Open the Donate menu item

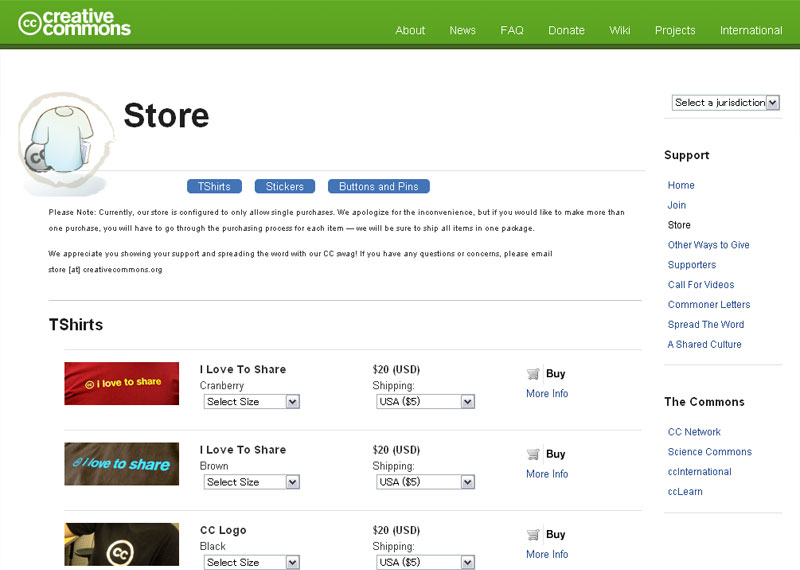point(566,30)
